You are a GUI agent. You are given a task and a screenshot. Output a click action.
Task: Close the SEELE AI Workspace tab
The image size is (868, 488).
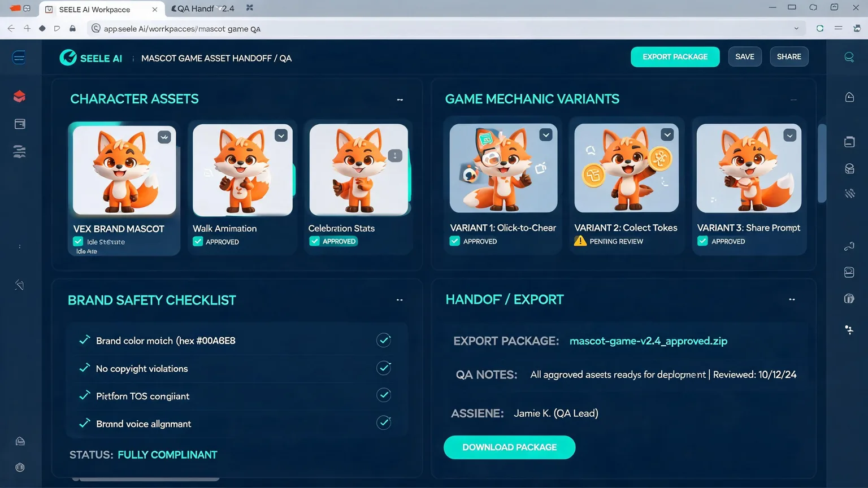click(x=155, y=10)
